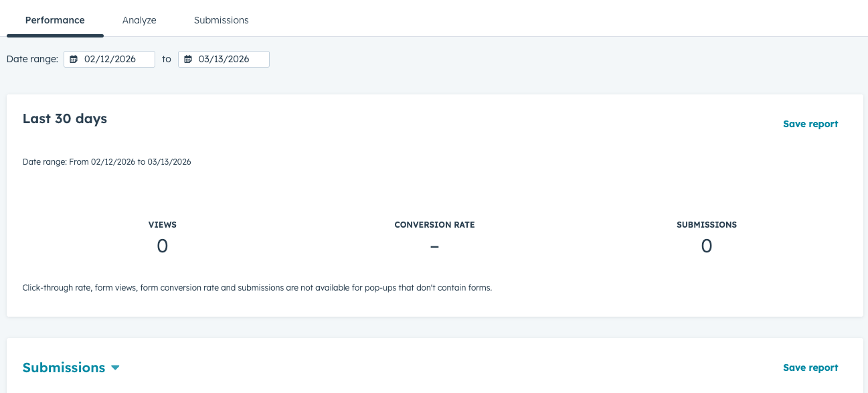The image size is (868, 393).
Task: Save report for the Last 30 days card
Action: (810, 124)
